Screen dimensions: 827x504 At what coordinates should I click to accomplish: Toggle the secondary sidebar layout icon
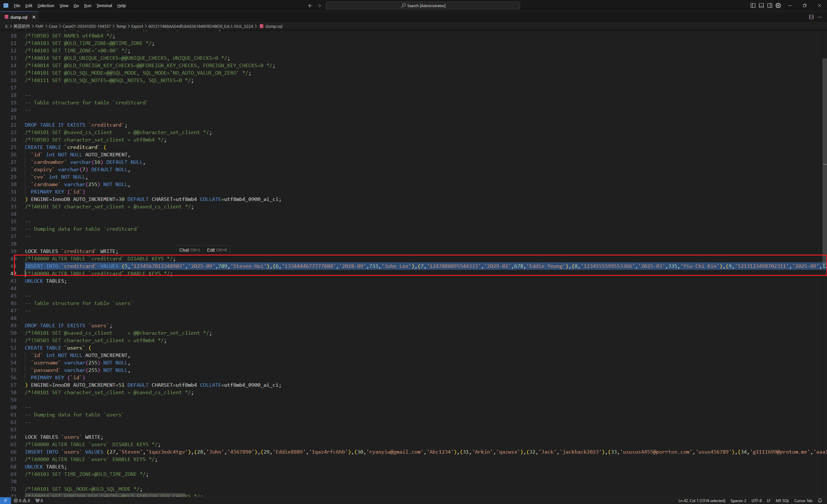pyautogui.click(x=769, y=6)
